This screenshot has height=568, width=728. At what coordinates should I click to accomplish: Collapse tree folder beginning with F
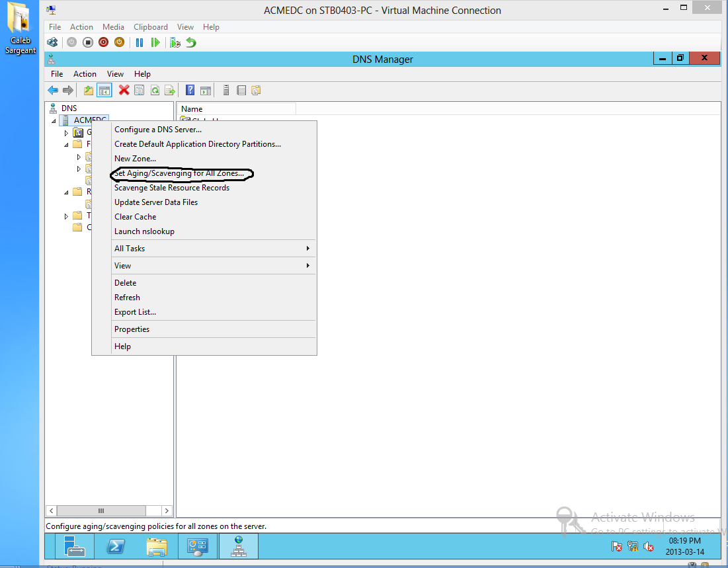[66, 144]
